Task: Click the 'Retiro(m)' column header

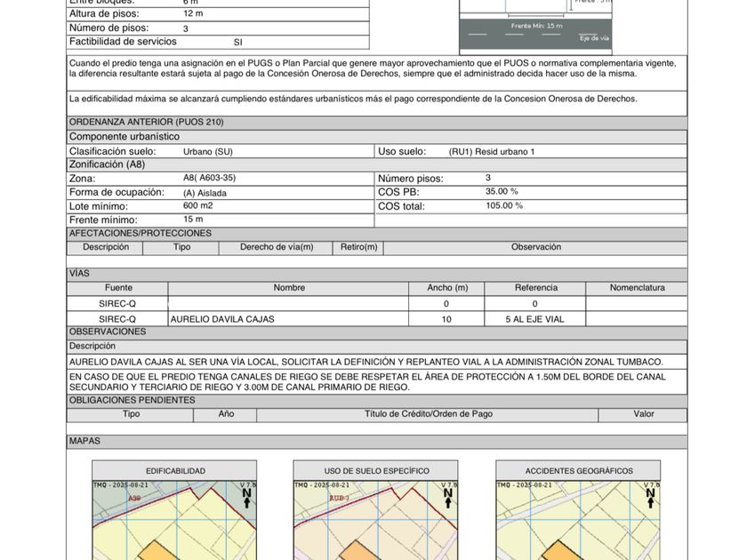Action: click(x=358, y=247)
